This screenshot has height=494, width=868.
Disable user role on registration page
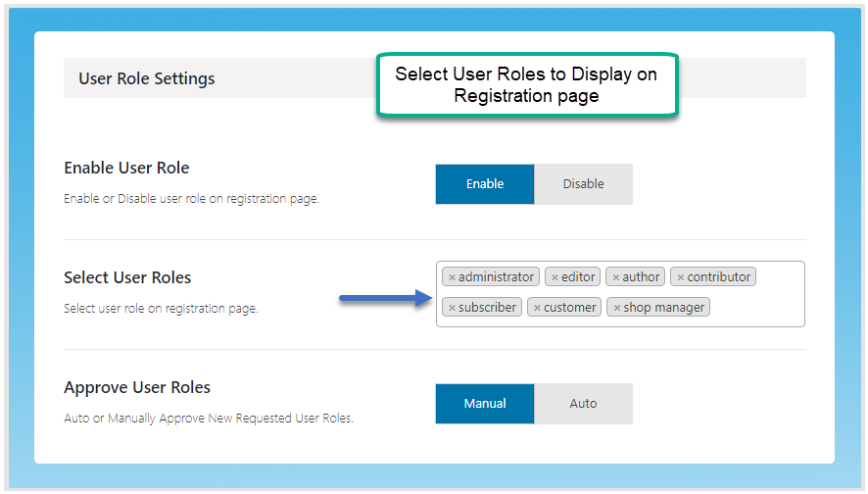coord(583,184)
